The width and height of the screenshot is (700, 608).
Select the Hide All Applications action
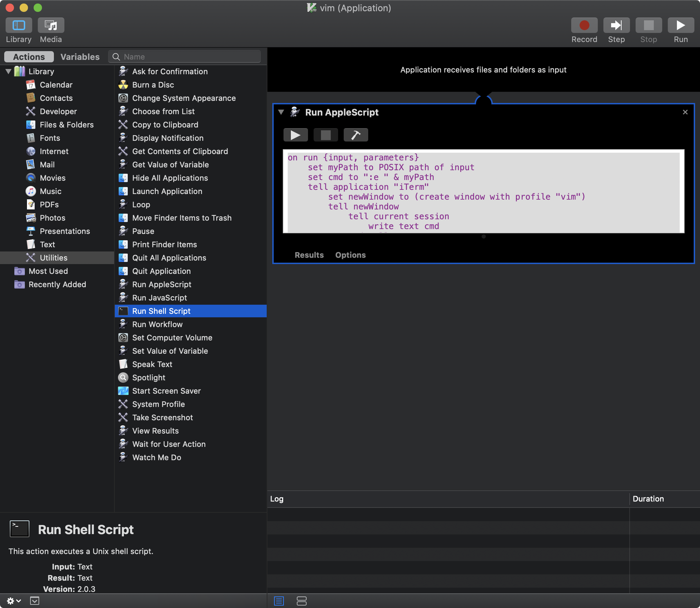191,178
